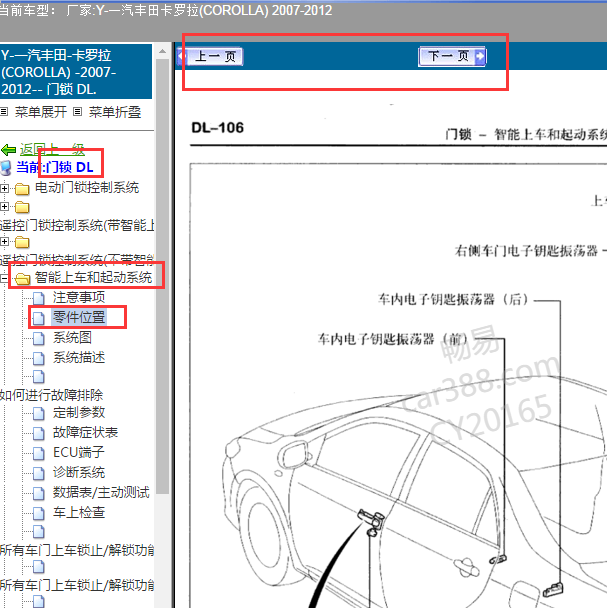Go to the previous page (上一页)

click(x=210, y=57)
